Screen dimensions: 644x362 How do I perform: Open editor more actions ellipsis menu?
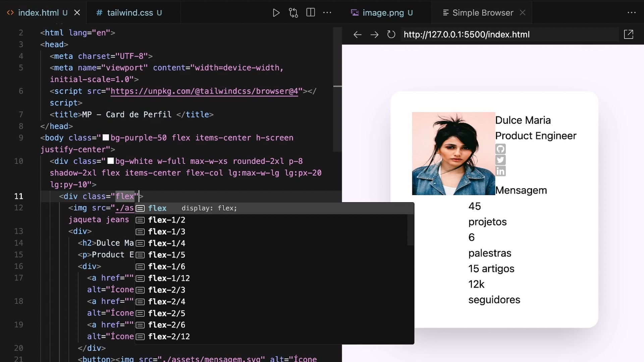pos(327,13)
